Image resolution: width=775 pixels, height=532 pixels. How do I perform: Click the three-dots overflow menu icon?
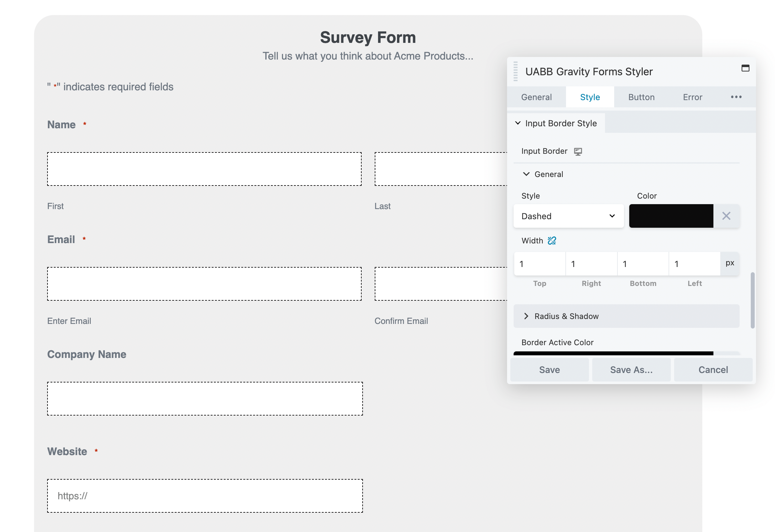(736, 97)
